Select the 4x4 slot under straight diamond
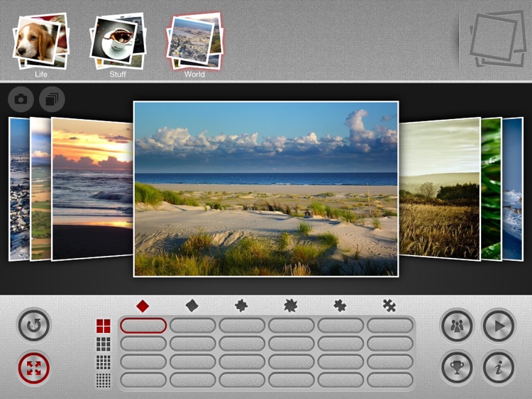This screenshot has width=532, height=399. point(143,362)
